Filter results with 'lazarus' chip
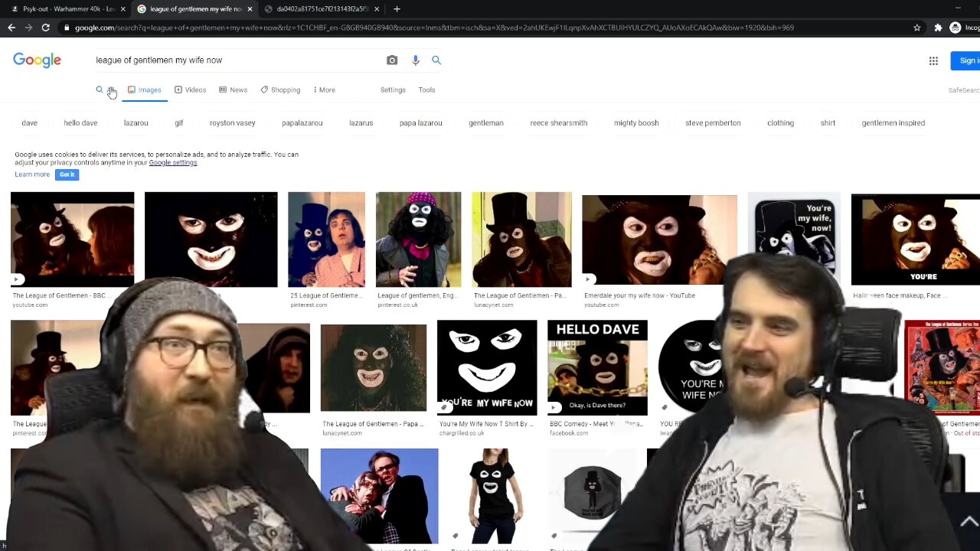The width and height of the screenshot is (980, 551). (x=361, y=123)
